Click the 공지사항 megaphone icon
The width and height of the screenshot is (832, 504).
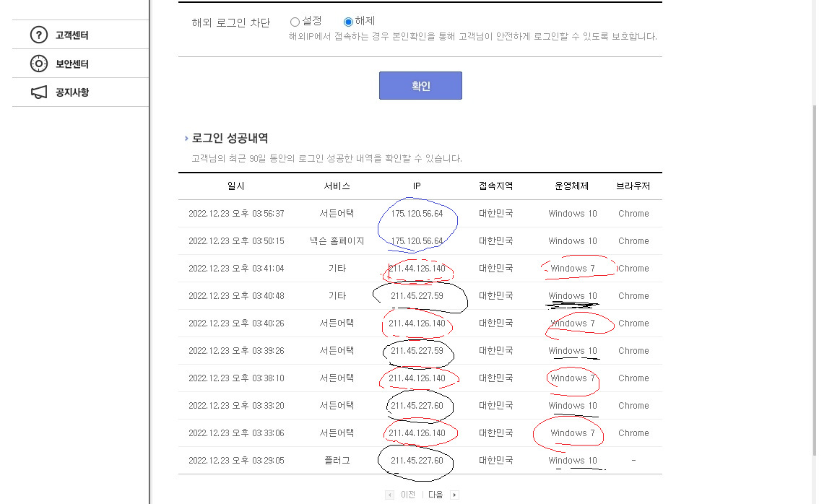pyautogui.click(x=39, y=92)
